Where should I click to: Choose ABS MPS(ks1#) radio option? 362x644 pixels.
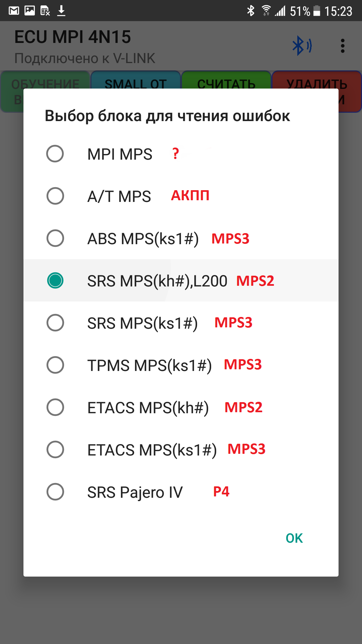pos(55,238)
